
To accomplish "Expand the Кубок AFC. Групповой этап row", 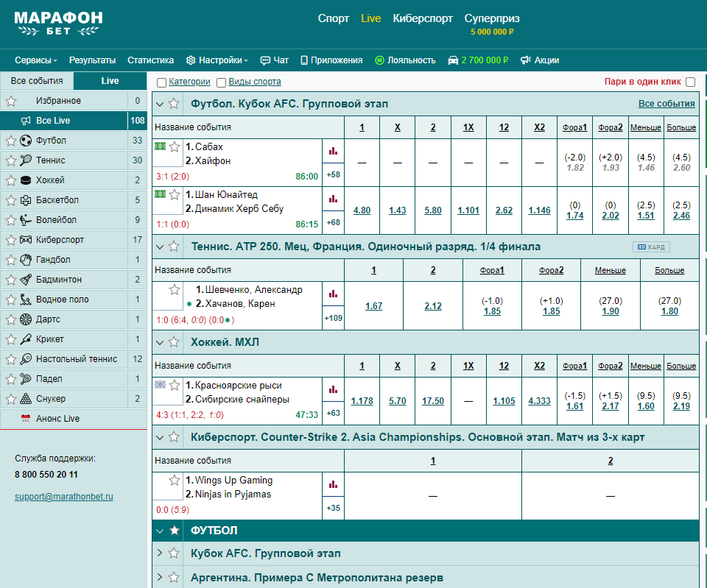I will coord(159,553).
